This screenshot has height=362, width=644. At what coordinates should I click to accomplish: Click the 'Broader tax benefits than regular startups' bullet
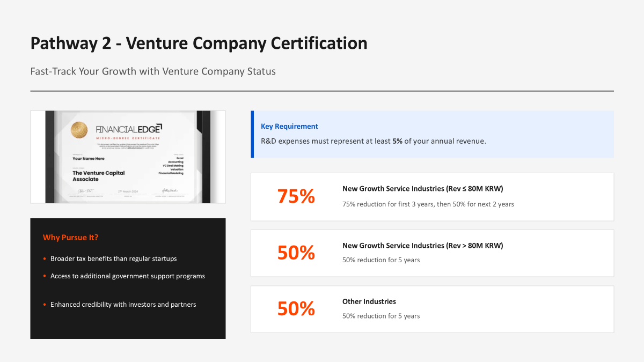(x=113, y=259)
